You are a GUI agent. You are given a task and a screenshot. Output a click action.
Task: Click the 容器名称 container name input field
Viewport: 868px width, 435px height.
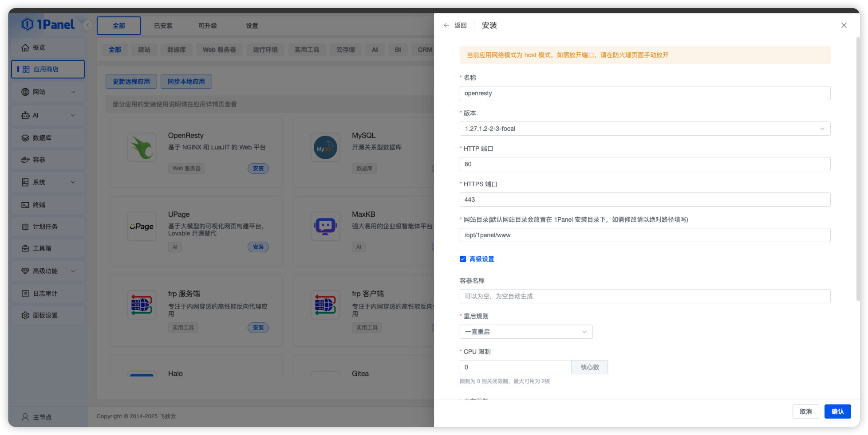pos(644,296)
